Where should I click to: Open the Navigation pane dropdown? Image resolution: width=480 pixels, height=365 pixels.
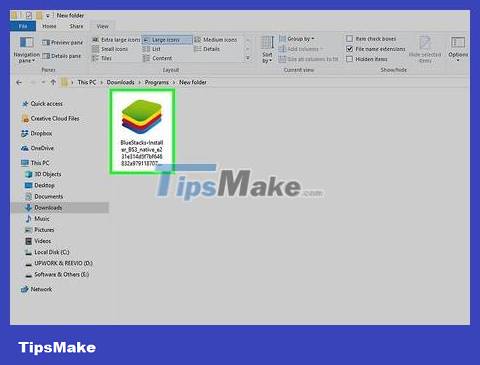pyautogui.click(x=26, y=50)
